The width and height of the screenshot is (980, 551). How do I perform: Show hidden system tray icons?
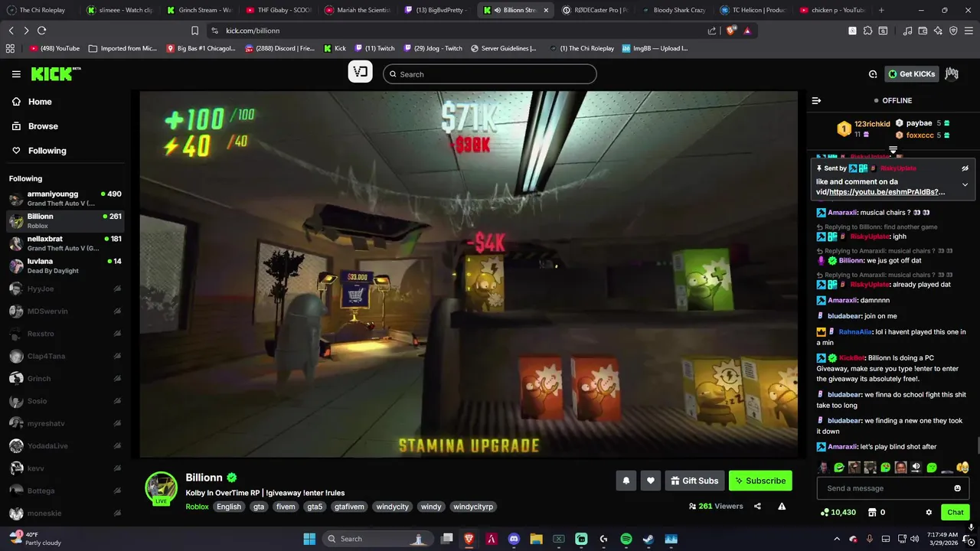[x=837, y=539]
